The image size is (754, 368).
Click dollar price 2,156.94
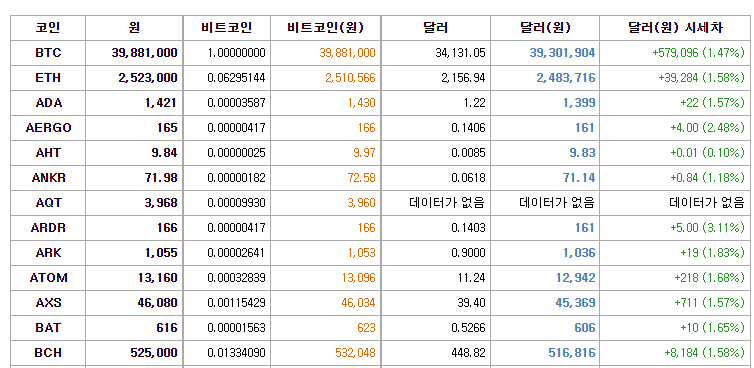[x=463, y=78]
